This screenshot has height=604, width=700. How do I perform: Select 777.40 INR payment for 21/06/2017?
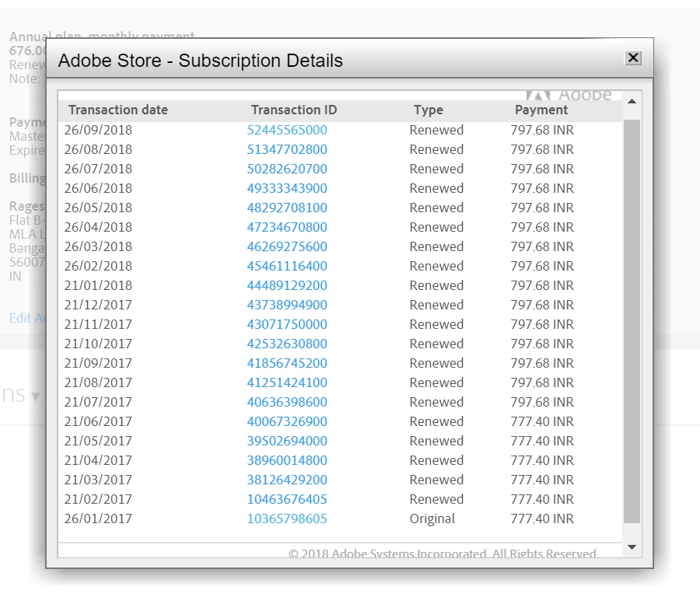coord(542,421)
